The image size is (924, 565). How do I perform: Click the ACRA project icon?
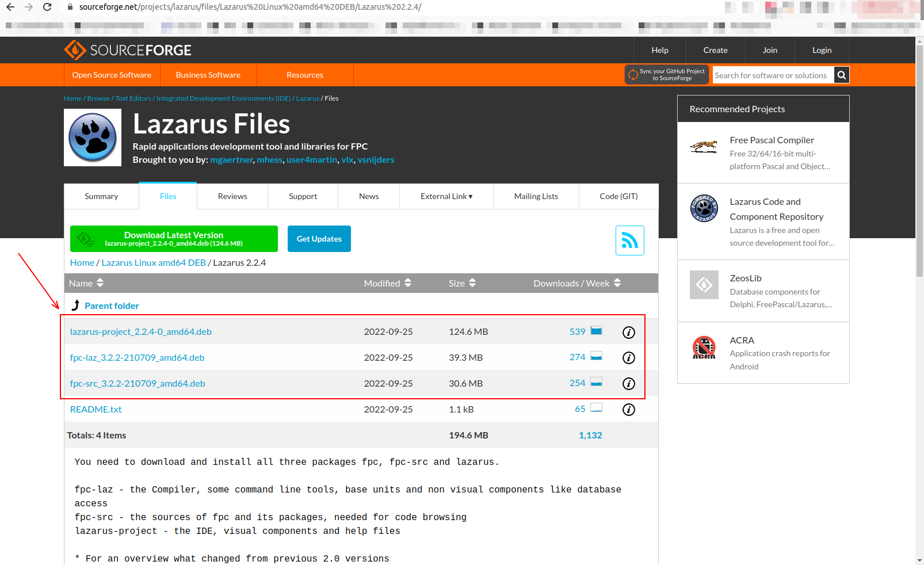[x=704, y=347]
